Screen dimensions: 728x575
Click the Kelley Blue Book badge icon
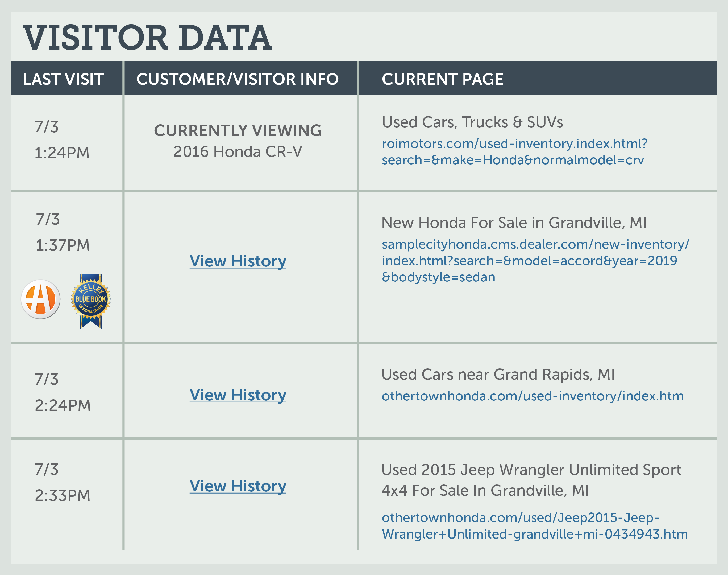point(91,301)
